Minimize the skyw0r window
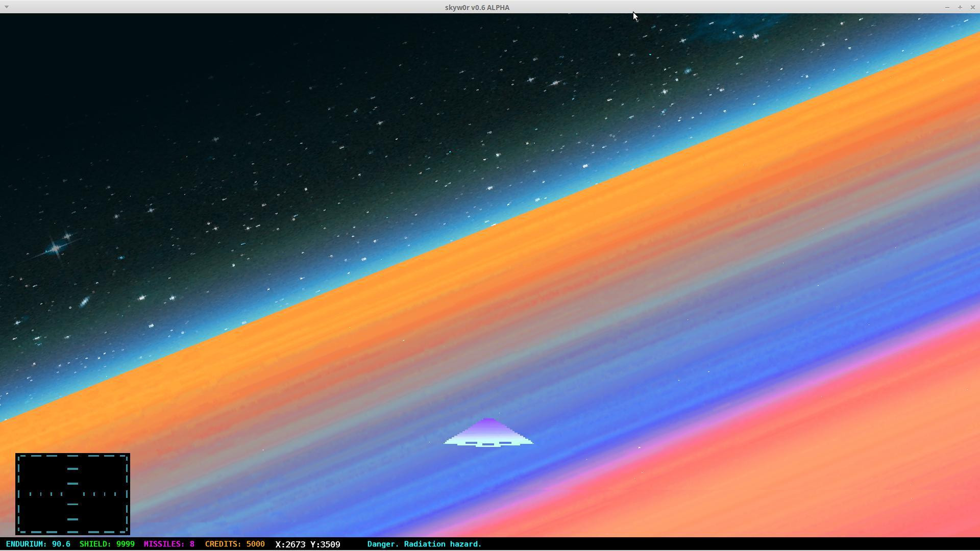The height and width of the screenshot is (551, 980). click(947, 7)
